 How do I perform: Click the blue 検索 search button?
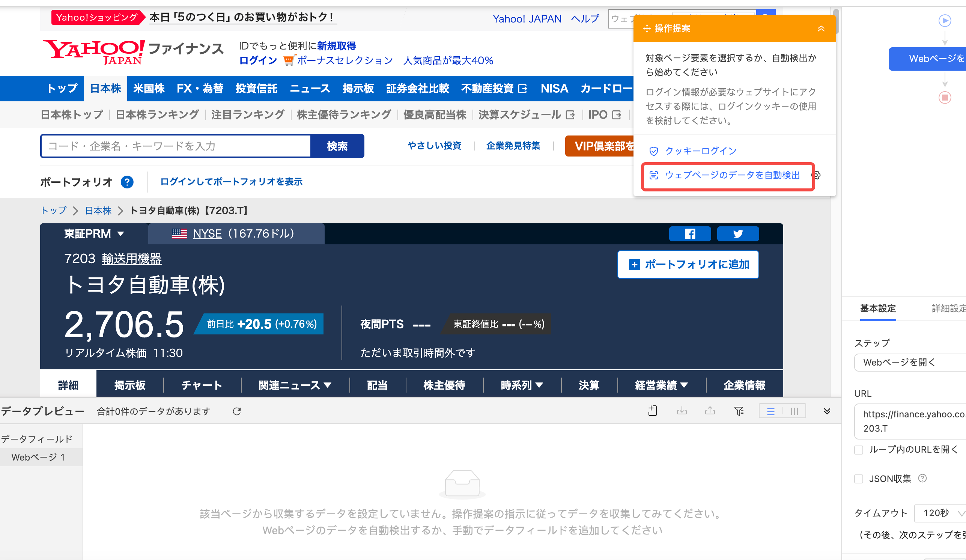pyautogui.click(x=337, y=146)
